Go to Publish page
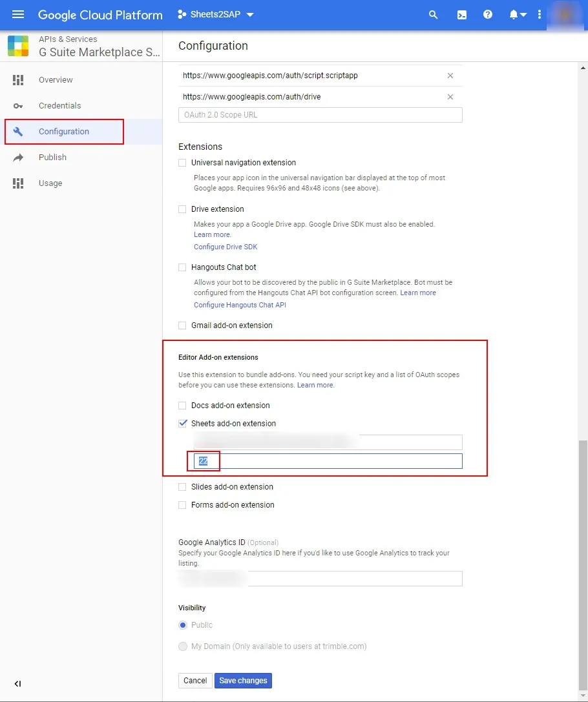 pos(52,157)
